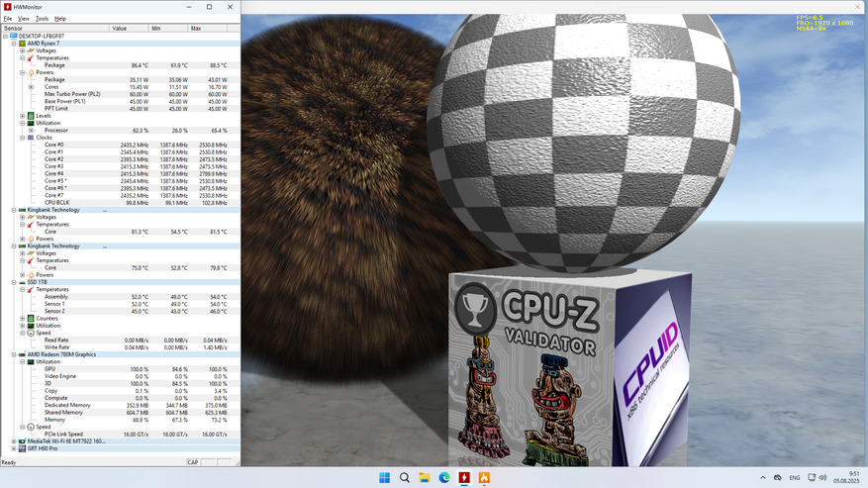Screen dimensions: 868x488
Task: Click the GRT H90 Pro device icon
Action: [22, 448]
